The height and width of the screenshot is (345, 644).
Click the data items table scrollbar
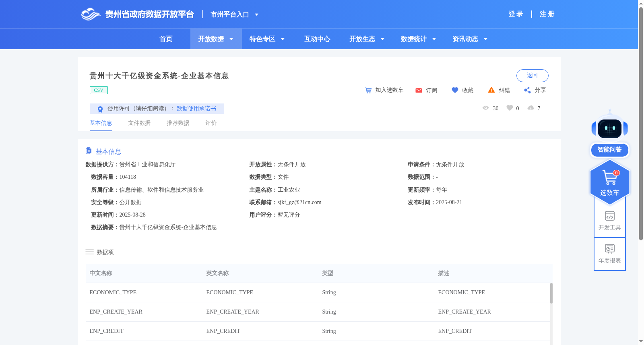point(551,293)
